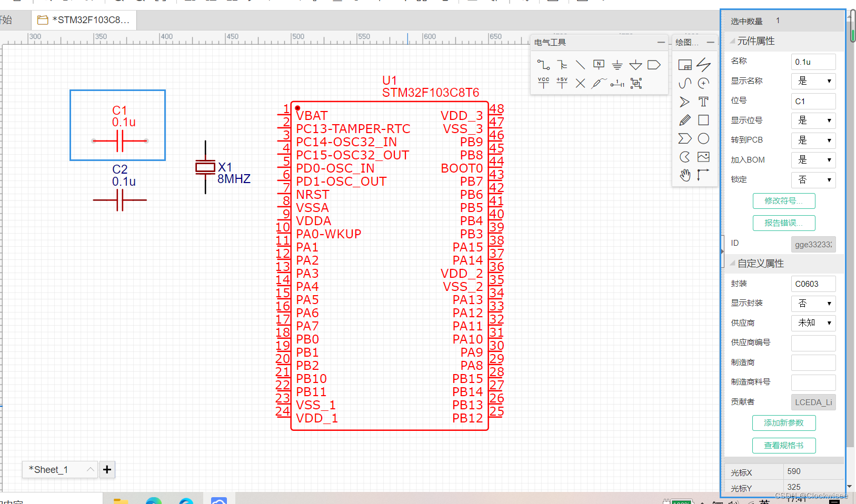Click the 修改符号 button
Screen dimensions: 856x504
coord(784,201)
